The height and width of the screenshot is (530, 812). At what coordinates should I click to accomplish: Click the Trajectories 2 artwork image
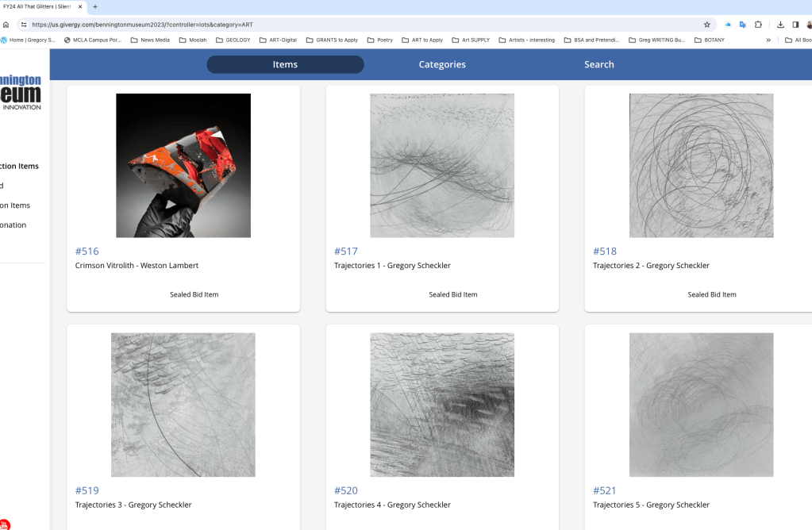click(701, 165)
